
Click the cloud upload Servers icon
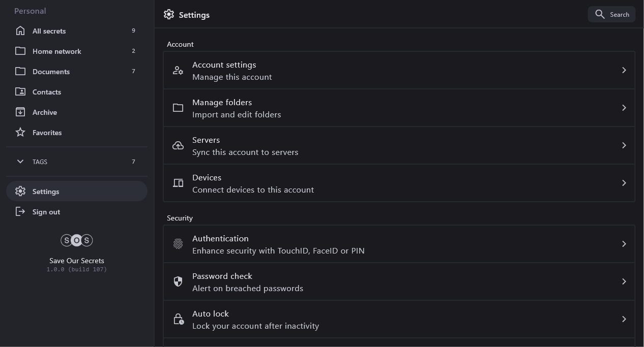[178, 146]
